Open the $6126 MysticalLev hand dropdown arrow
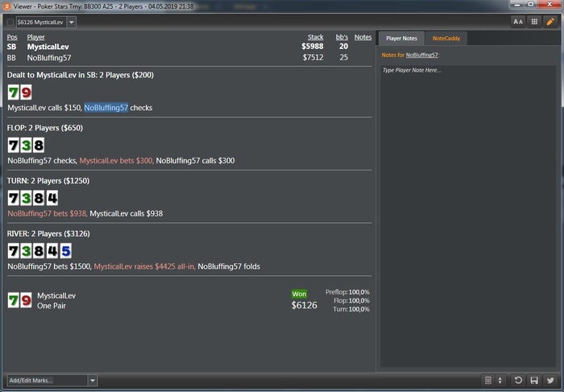564x392 pixels. click(x=71, y=23)
